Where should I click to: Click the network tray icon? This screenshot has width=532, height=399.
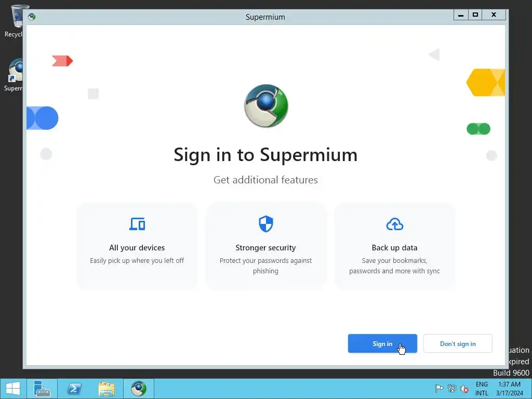(451, 388)
